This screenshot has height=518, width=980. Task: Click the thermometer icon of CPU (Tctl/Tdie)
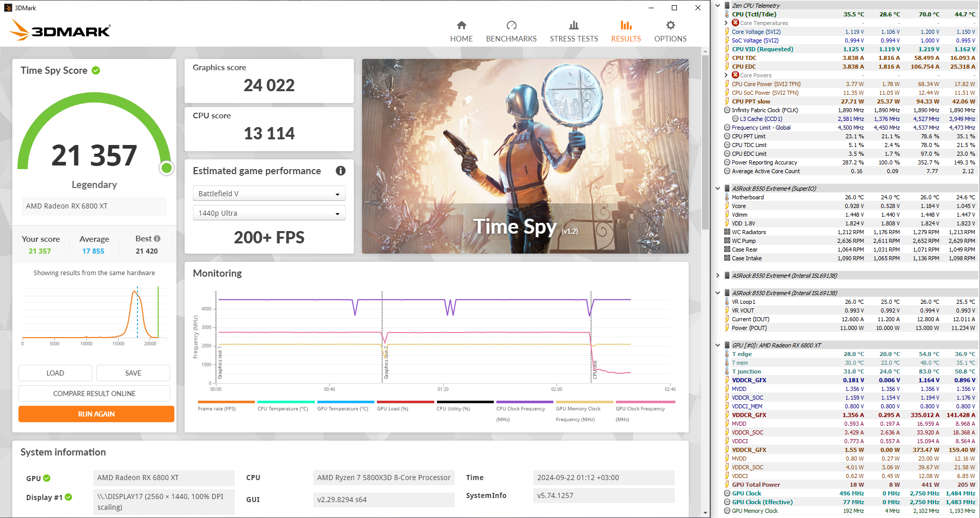[x=727, y=14]
